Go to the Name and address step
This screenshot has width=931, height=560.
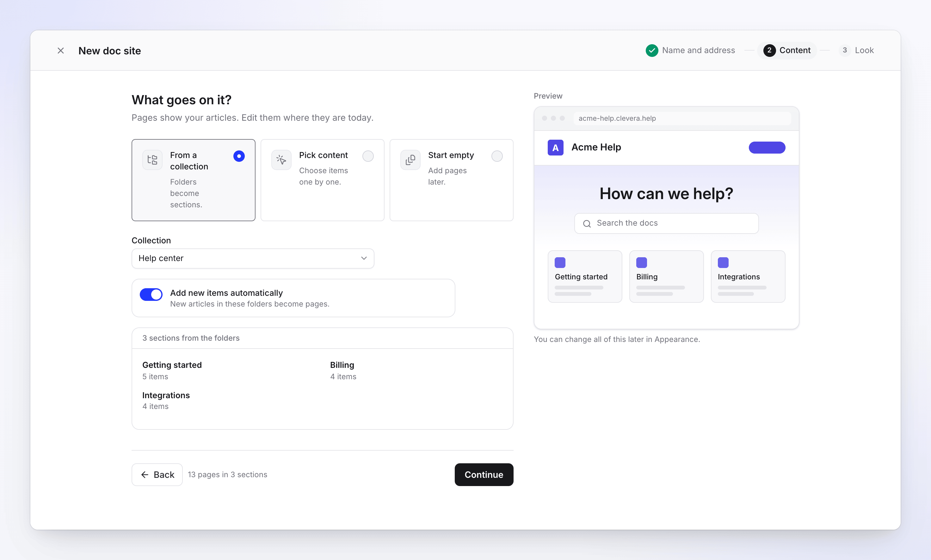click(x=690, y=51)
